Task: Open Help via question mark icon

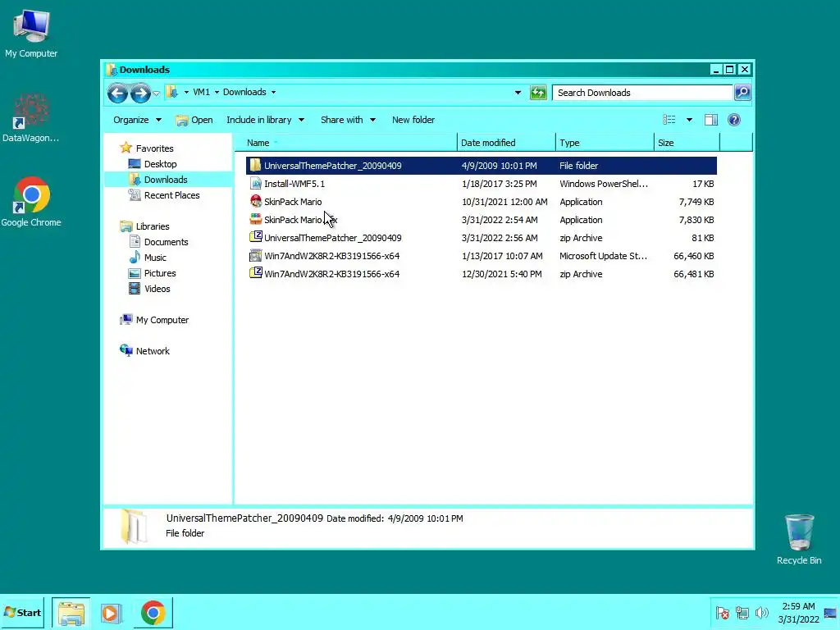Action: tap(734, 120)
